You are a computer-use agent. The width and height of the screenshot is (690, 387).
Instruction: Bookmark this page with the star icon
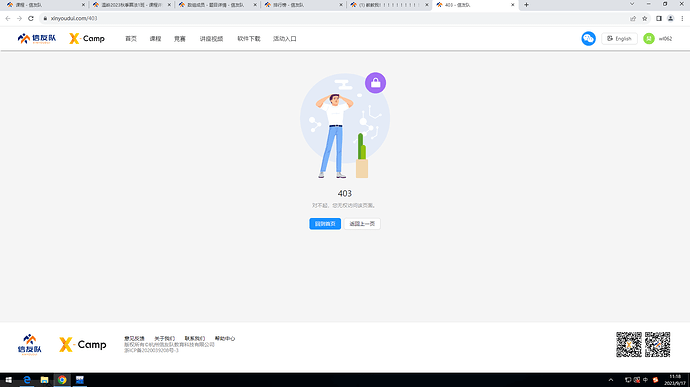(x=645, y=18)
